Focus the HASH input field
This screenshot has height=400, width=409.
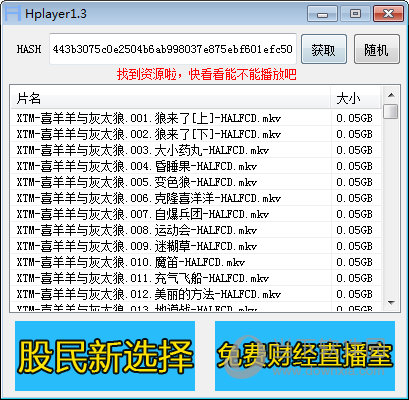[x=173, y=49]
